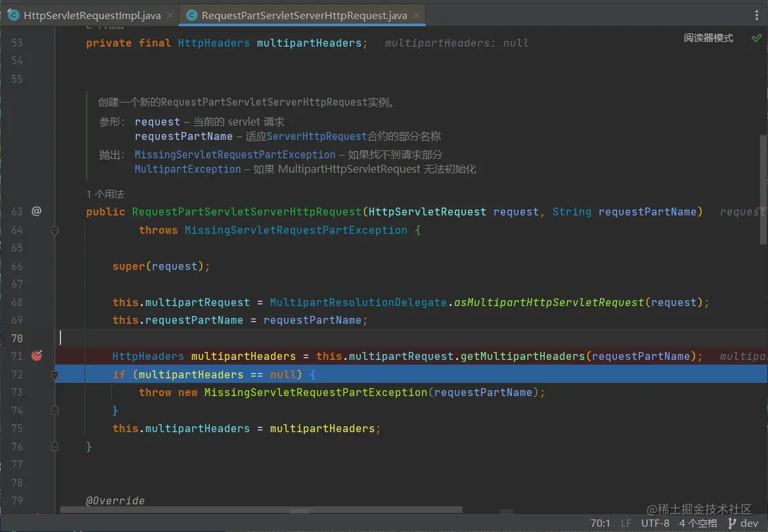This screenshot has height=532, width=768.
Task: Click the horizontal scrollbar of the editor
Action: (261, 510)
